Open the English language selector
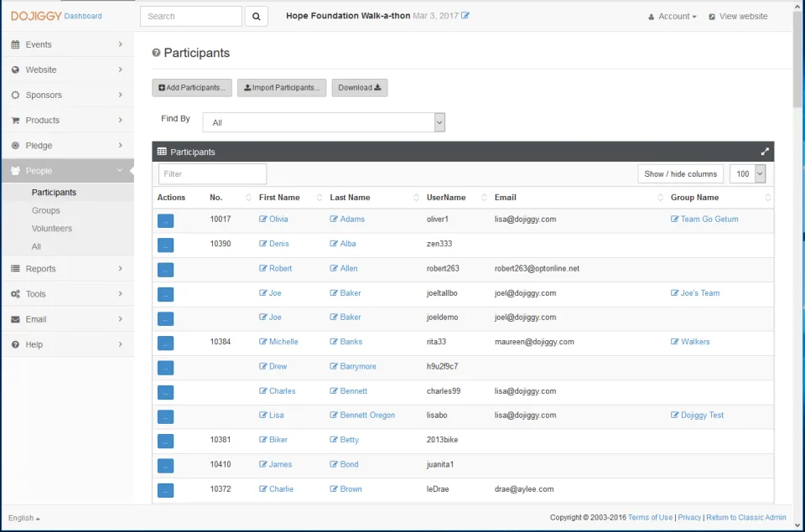This screenshot has width=805, height=532. pyautogui.click(x=23, y=518)
